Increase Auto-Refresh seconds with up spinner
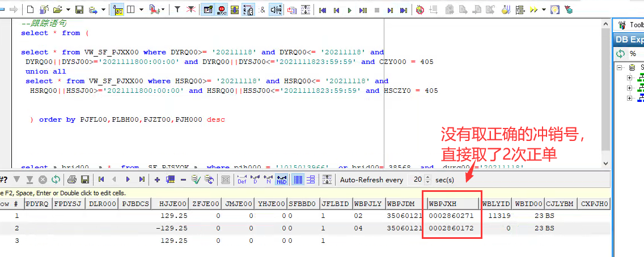Image resolution: width=644 pixels, height=257 pixels. coord(427,177)
